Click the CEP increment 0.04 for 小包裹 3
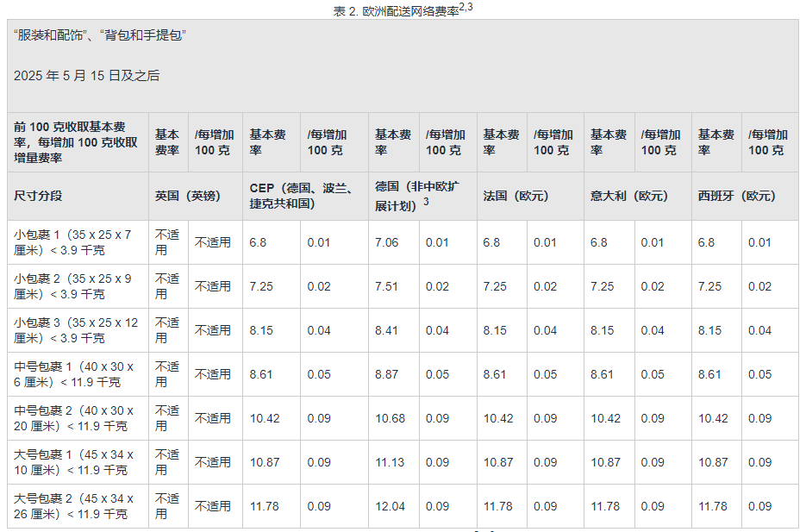Screen dimensions: 806x532 [319, 330]
